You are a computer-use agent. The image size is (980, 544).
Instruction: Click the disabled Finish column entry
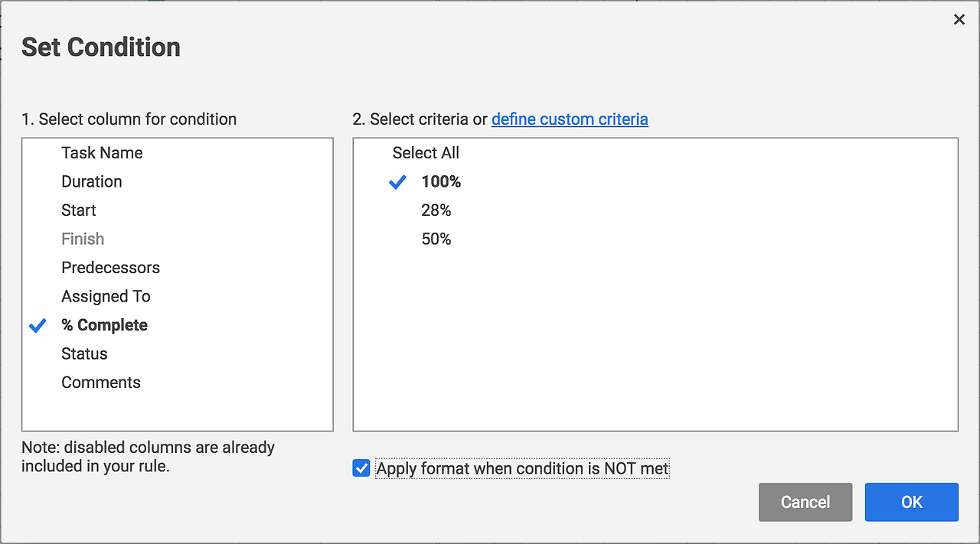coord(83,239)
